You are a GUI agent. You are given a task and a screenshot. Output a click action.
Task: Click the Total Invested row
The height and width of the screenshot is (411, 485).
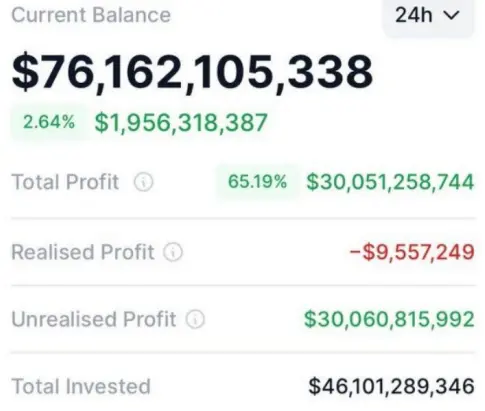tap(243, 387)
